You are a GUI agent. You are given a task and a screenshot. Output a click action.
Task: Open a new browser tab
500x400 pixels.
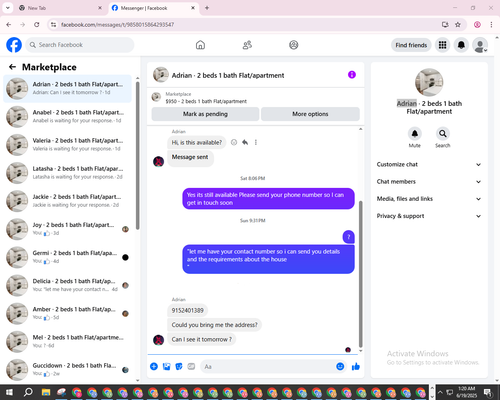click(207, 8)
